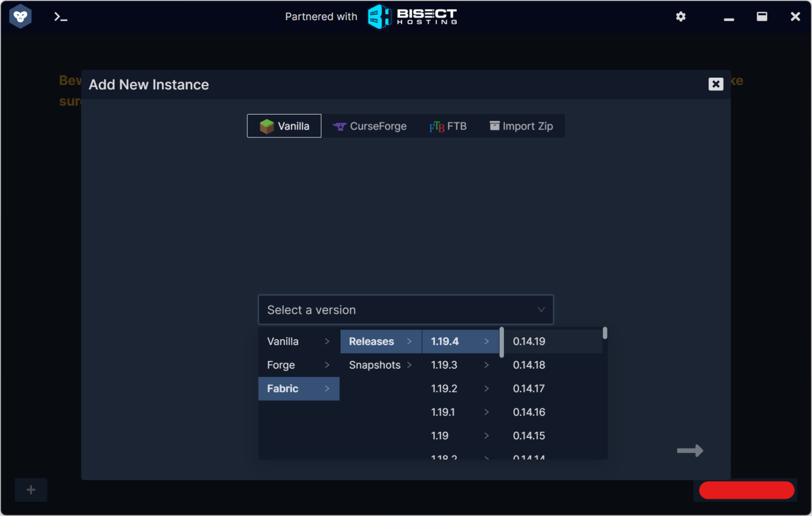812x516 pixels.
Task: Select the Vanilla tab
Action: pos(284,126)
